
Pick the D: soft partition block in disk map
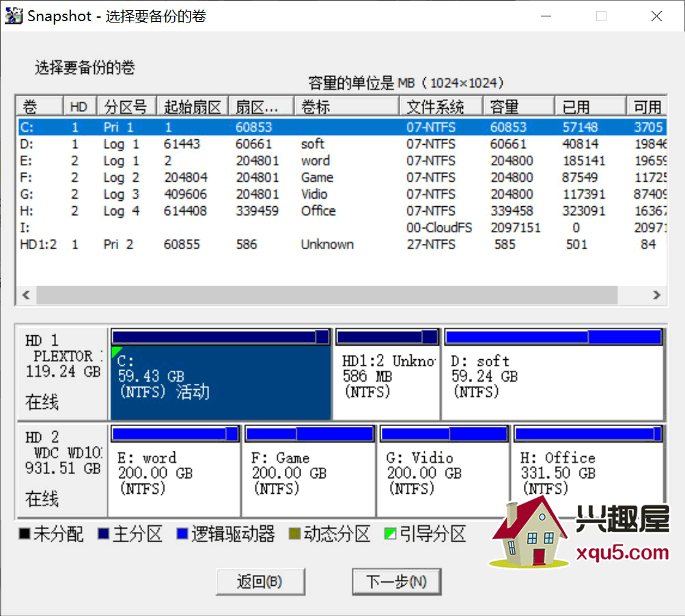pos(552,382)
